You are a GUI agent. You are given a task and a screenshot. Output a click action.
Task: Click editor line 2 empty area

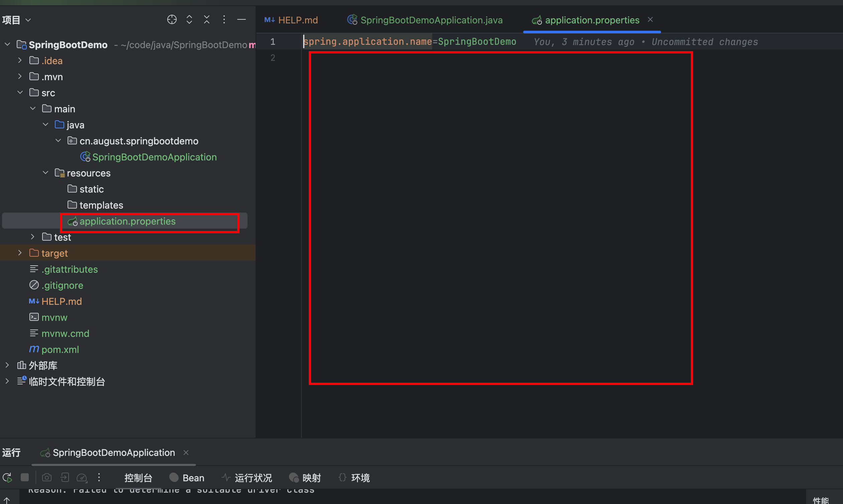tap(408, 58)
